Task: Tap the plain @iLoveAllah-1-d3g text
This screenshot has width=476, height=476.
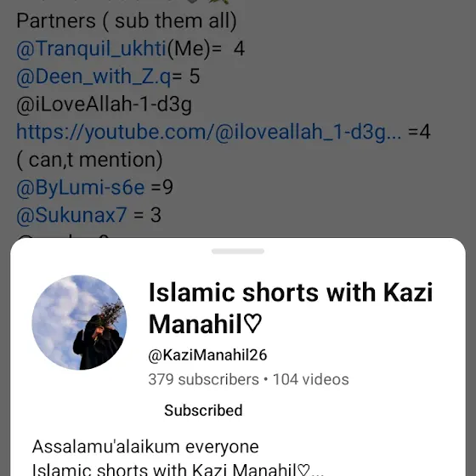Action: click(104, 104)
